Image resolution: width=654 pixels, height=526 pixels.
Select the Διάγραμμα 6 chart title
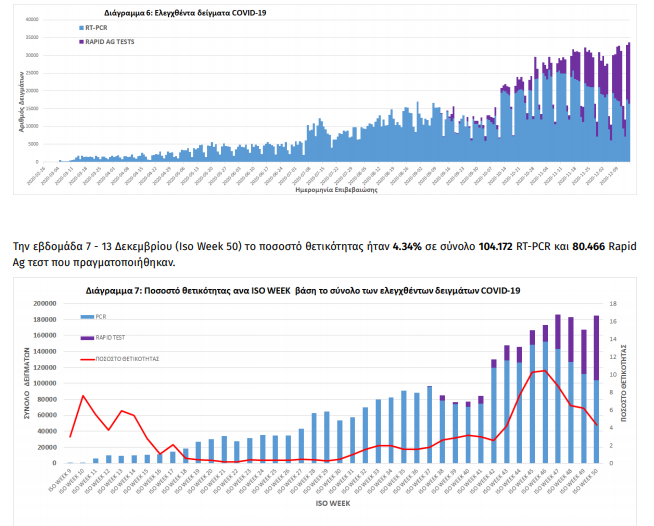point(167,12)
